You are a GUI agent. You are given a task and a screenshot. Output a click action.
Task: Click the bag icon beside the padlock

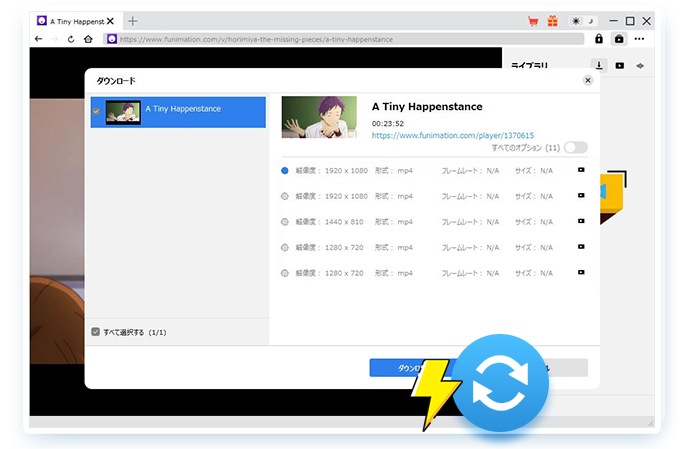point(619,39)
